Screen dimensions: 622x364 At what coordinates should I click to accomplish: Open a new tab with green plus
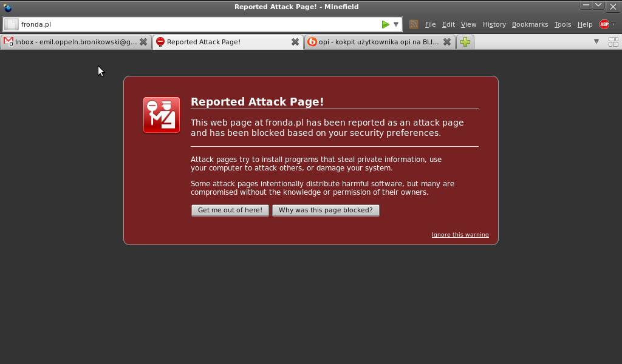[x=465, y=42]
